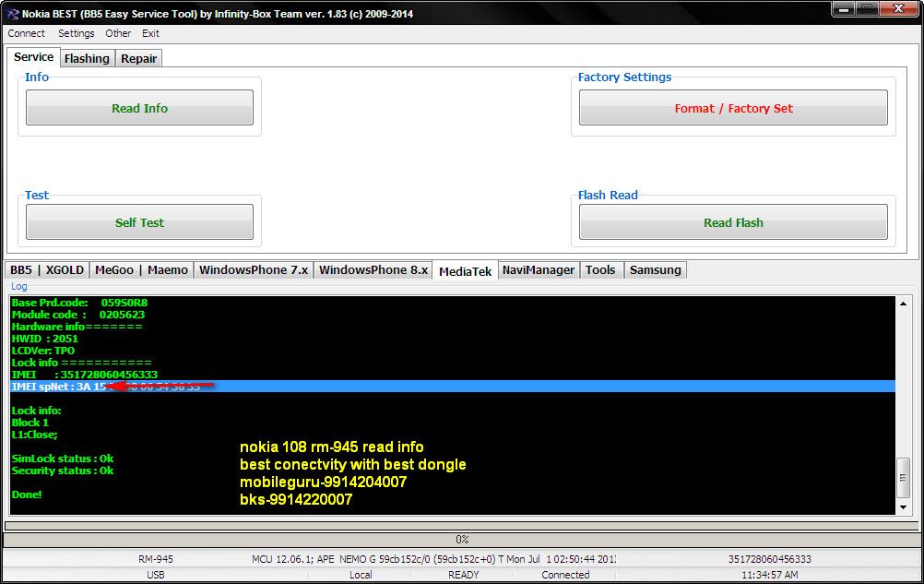Click the 'LCDVer: TPO' log line

pos(43,351)
